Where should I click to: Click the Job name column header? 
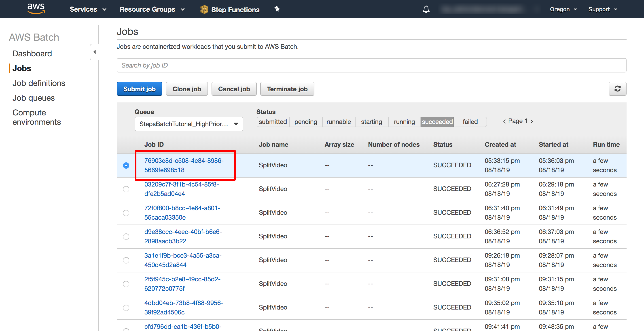(273, 144)
